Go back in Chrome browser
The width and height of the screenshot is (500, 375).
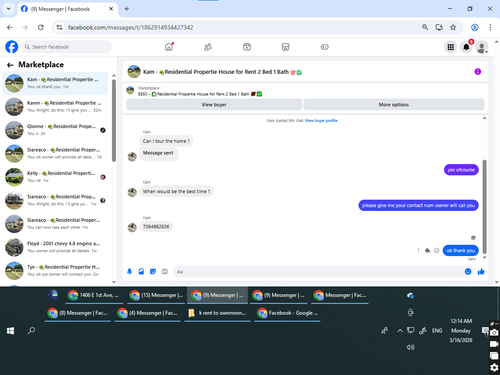10,27
